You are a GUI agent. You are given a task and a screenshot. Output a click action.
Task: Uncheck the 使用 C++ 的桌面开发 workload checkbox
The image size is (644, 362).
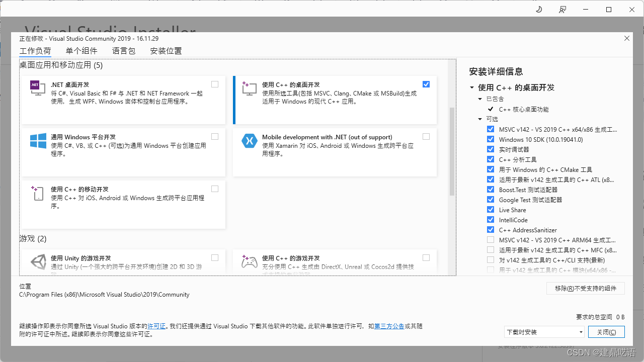point(426,84)
